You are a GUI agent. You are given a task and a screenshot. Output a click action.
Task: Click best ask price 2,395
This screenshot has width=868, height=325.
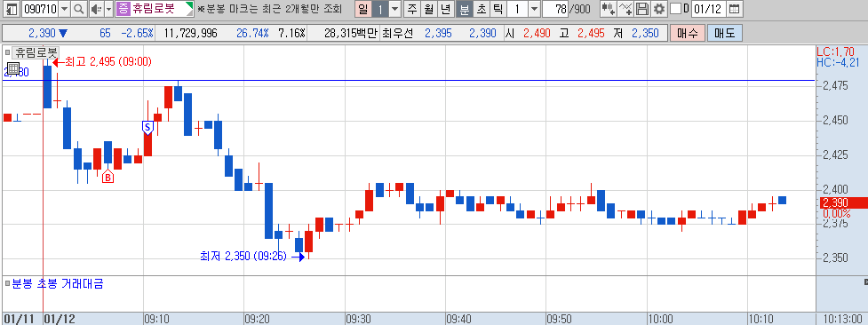point(438,33)
